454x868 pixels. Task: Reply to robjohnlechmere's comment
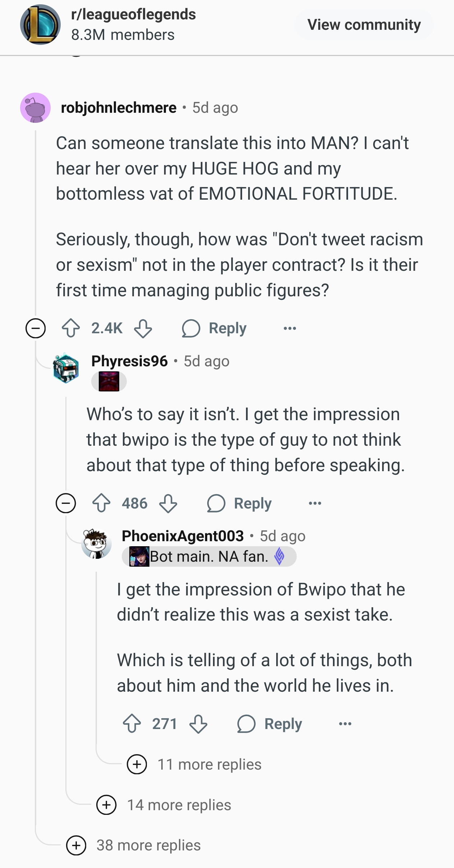point(214,328)
